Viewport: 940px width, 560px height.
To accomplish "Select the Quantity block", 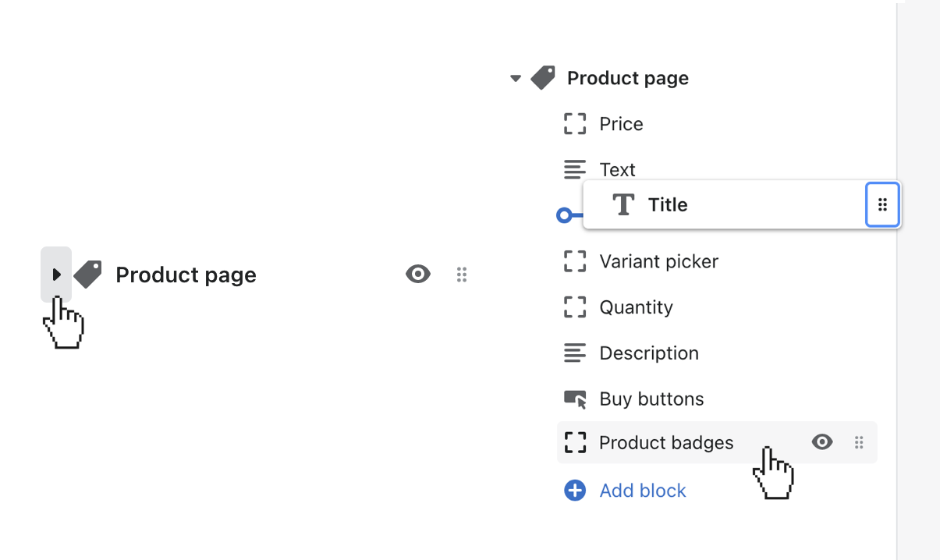I will tap(636, 307).
